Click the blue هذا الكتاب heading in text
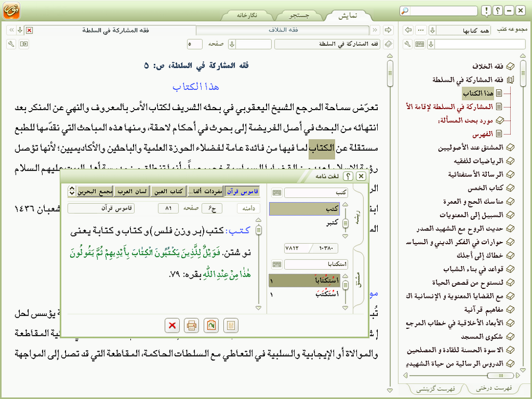 pyautogui.click(x=196, y=87)
